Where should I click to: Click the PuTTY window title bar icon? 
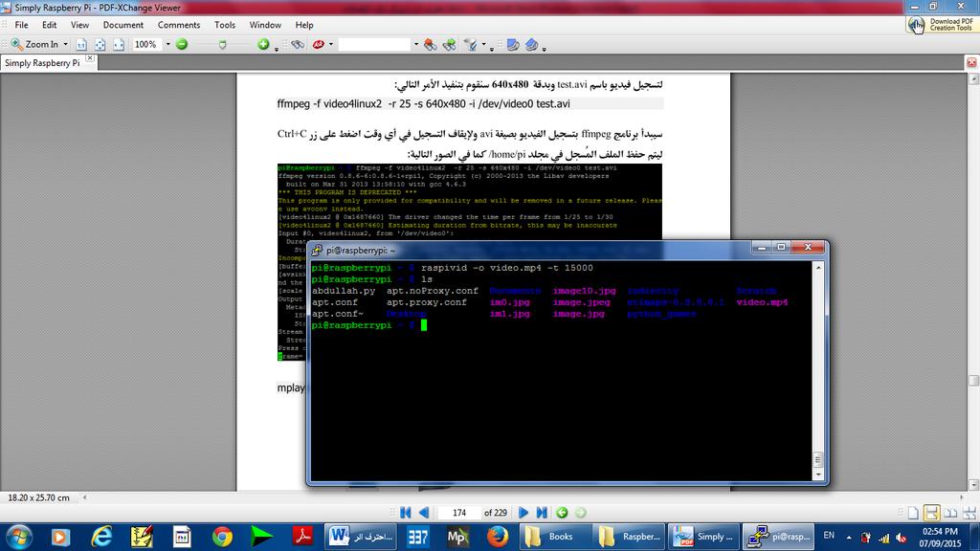pos(317,251)
